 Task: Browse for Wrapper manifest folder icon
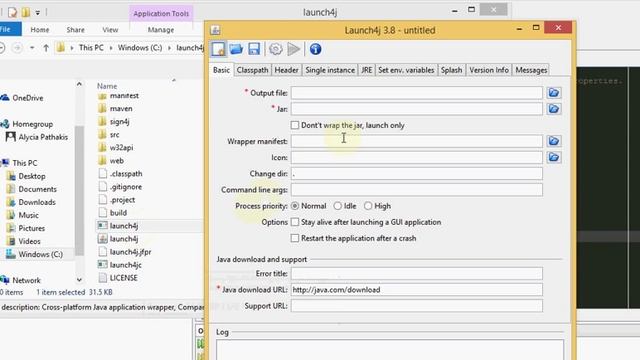553,141
